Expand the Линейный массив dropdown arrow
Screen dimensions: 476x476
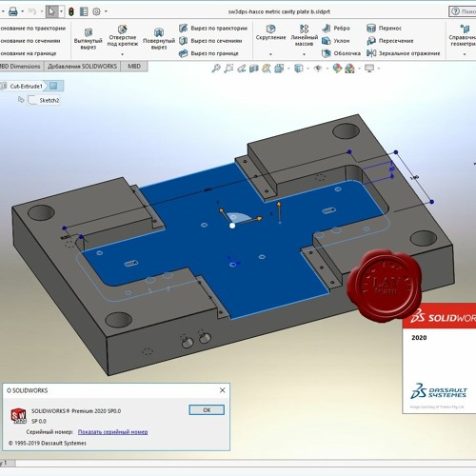[304, 54]
